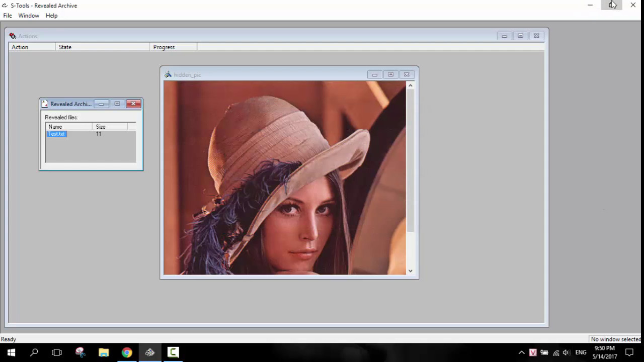644x362 pixels.
Task: Click the S-Tools taskbar icon
Action: 150,352
